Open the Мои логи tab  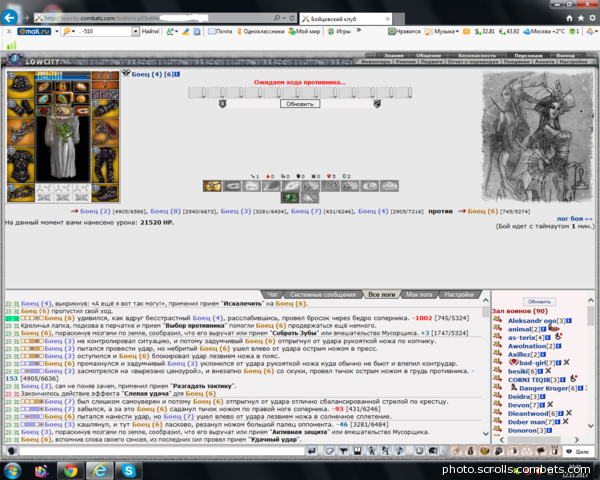(419, 294)
